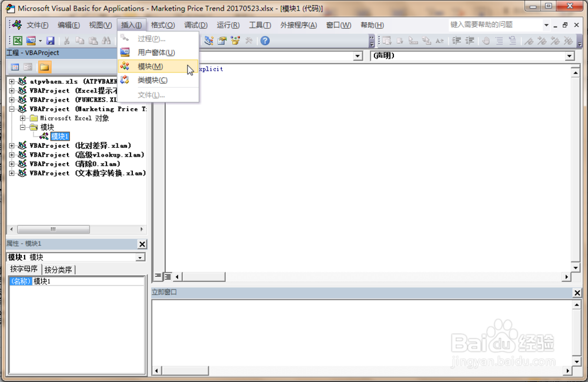The image size is (588, 382).
Task: Select 模块1 in the project tree
Action: 60,137
